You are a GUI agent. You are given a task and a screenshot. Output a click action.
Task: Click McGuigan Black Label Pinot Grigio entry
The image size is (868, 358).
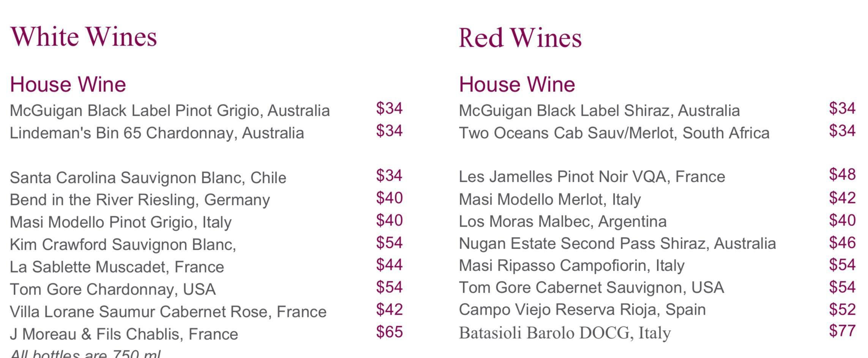[170, 111]
